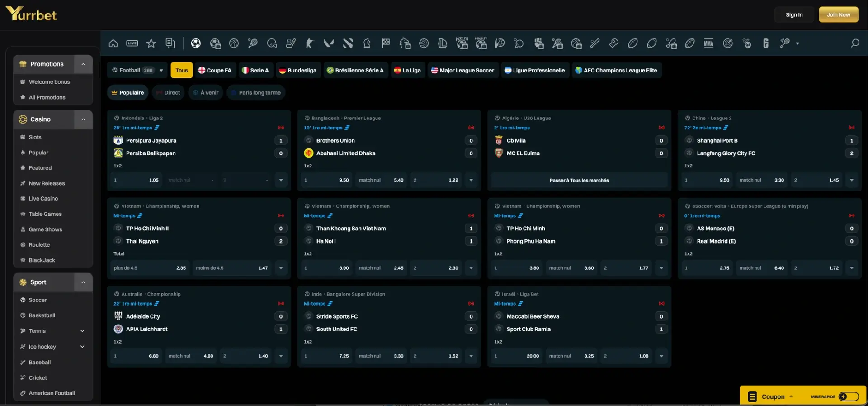Image resolution: width=868 pixels, height=406 pixels.
Task: Select the soccer ball sport icon
Action: (196, 43)
